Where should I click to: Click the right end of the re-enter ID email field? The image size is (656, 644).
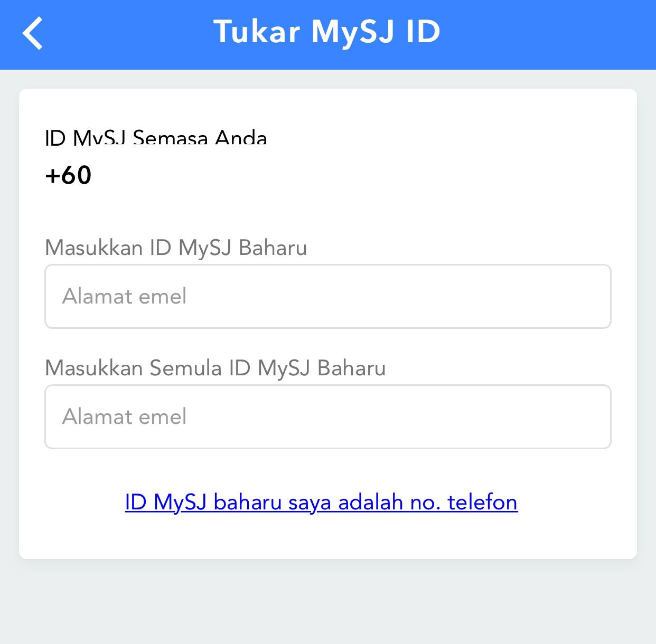[x=586, y=416]
